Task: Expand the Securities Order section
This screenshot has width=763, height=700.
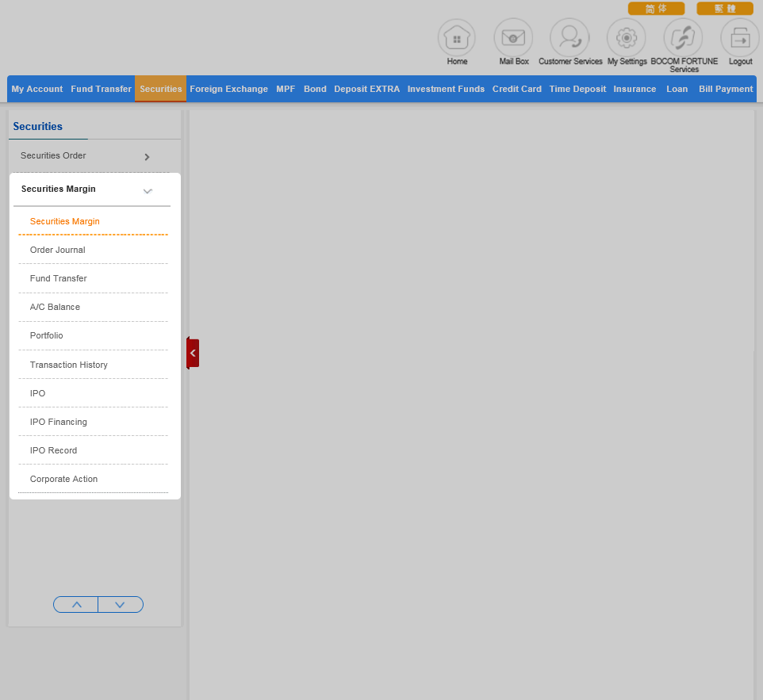Action: tap(147, 157)
